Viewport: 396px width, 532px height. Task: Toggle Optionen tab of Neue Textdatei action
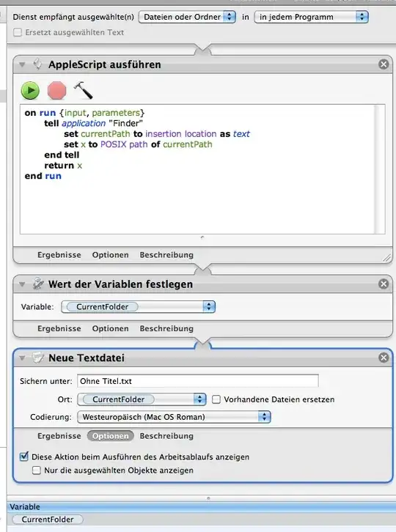(x=111, y=436)
